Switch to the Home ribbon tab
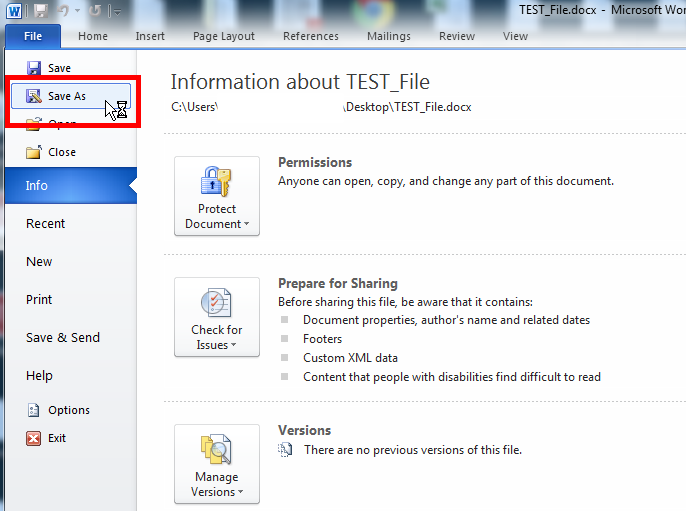This screenshot has width=686, height=511. point(93,36)
